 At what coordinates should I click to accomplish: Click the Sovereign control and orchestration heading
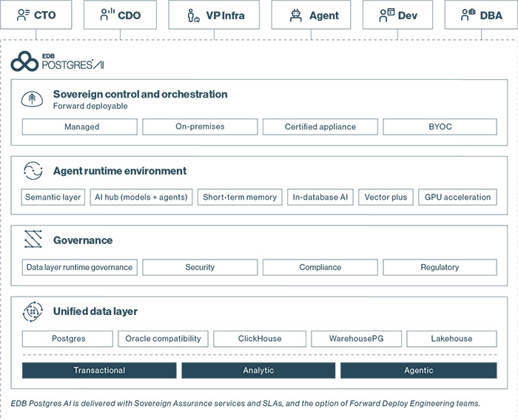[x=140, y=95]
